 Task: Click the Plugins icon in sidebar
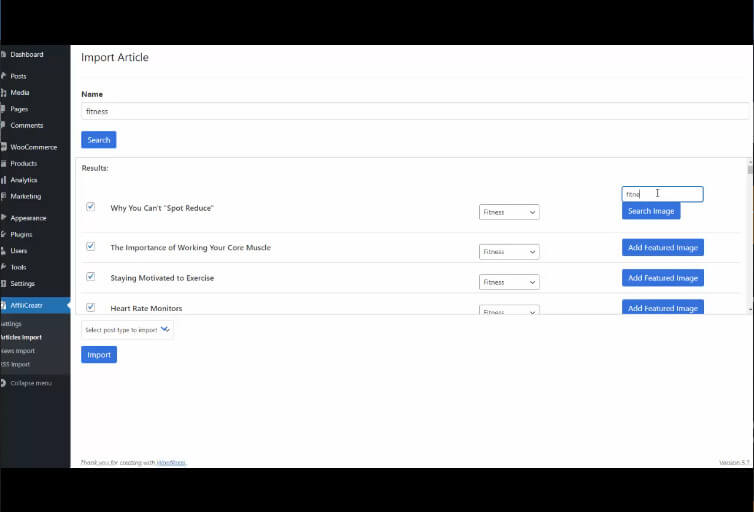coord(3,234)
